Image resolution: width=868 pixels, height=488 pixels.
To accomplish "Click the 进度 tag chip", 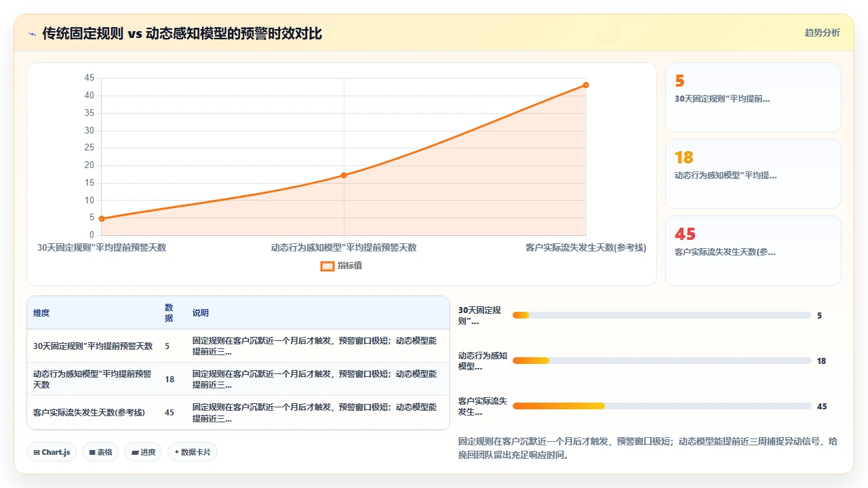I will [x=143, y=452].
